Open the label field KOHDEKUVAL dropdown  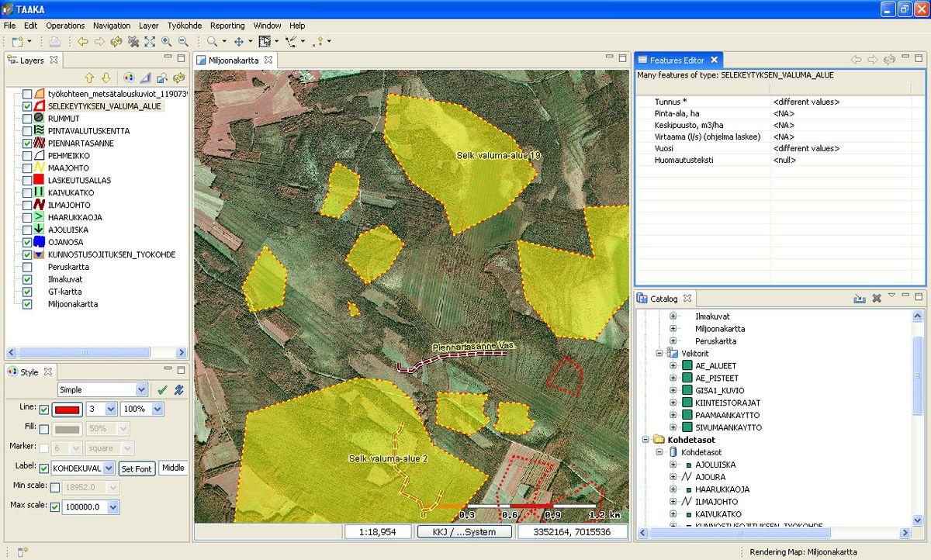coord(109,468)
